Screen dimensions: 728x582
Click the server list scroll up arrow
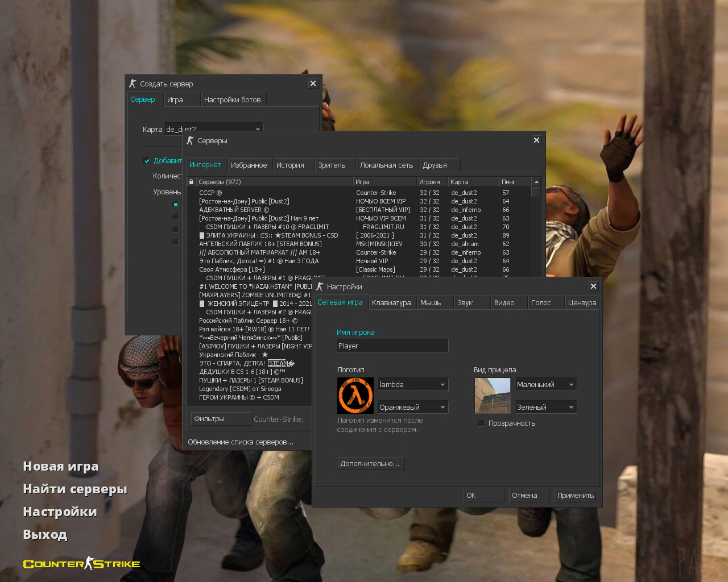point(536,182)
